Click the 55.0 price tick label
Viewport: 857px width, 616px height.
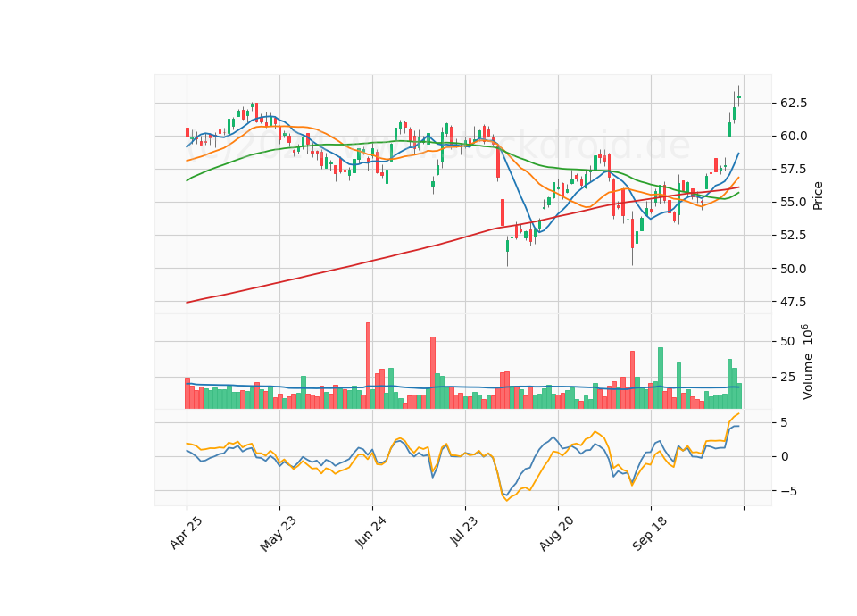click(x=794, y=203)
